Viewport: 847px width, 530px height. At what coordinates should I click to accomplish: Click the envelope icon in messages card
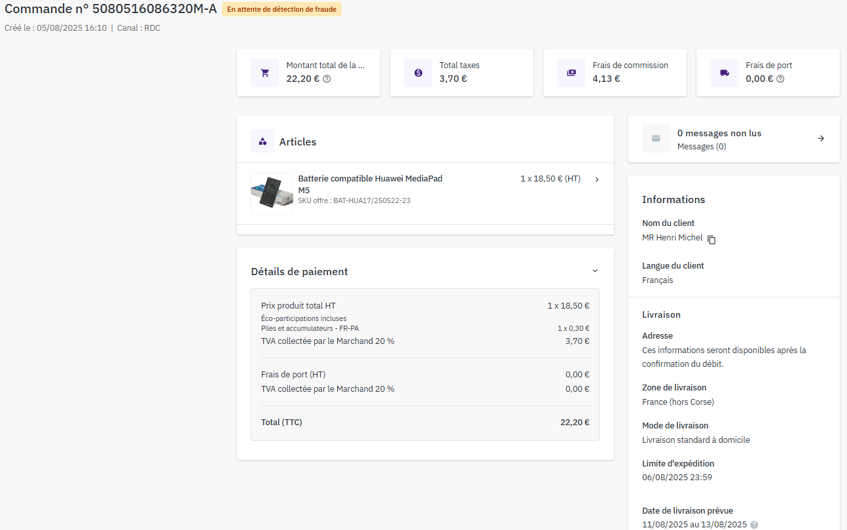point(656,139)
